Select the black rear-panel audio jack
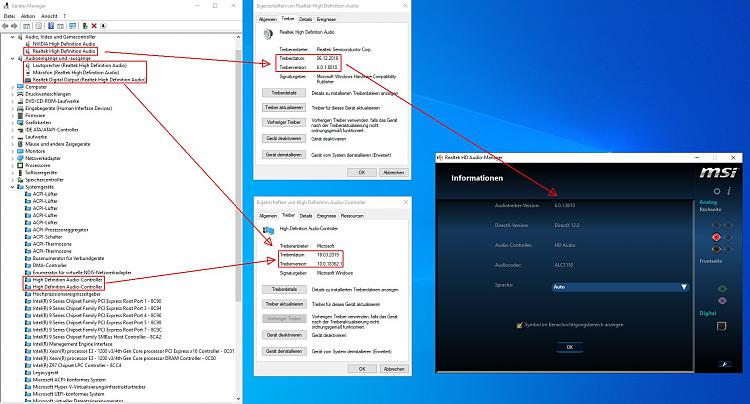This screenshot has width=750, height=404. [716, 249]
